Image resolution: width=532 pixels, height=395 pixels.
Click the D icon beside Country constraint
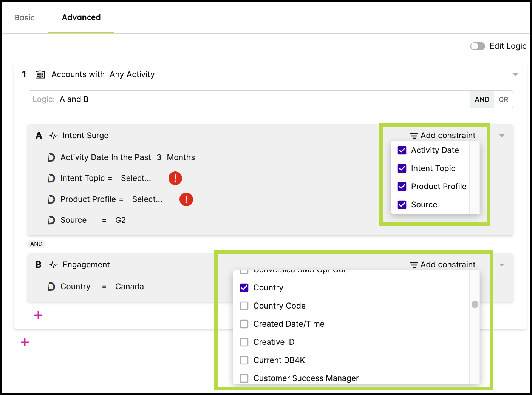point(51,287)
